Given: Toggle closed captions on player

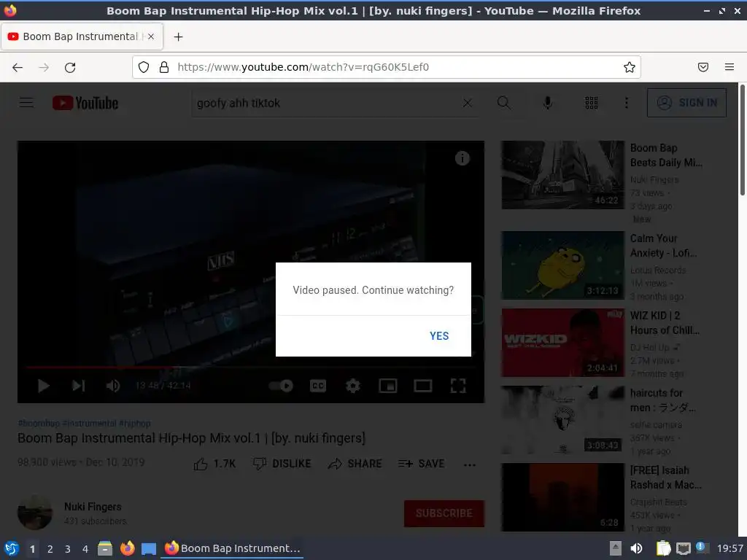Looking at the screenshot, I should click(x=318, y=386).
